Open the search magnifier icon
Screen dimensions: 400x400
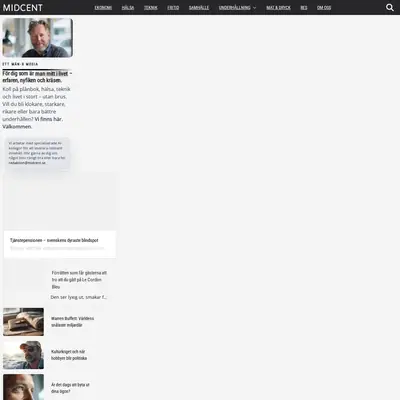tap(390, 7)
